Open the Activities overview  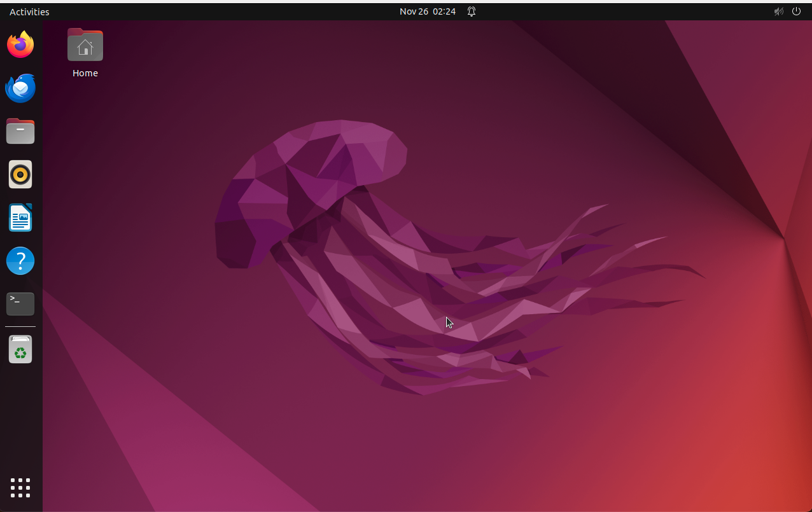coord(29,12)
